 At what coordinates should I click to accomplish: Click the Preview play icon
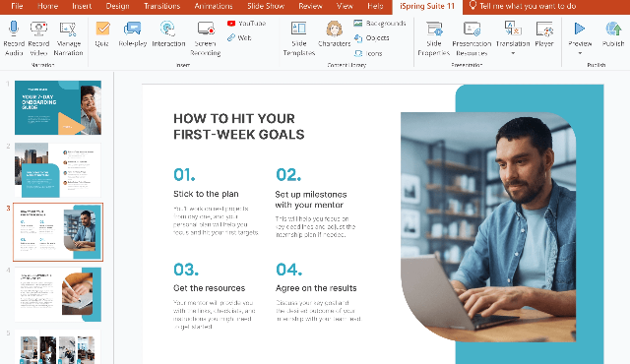[580, 29]
